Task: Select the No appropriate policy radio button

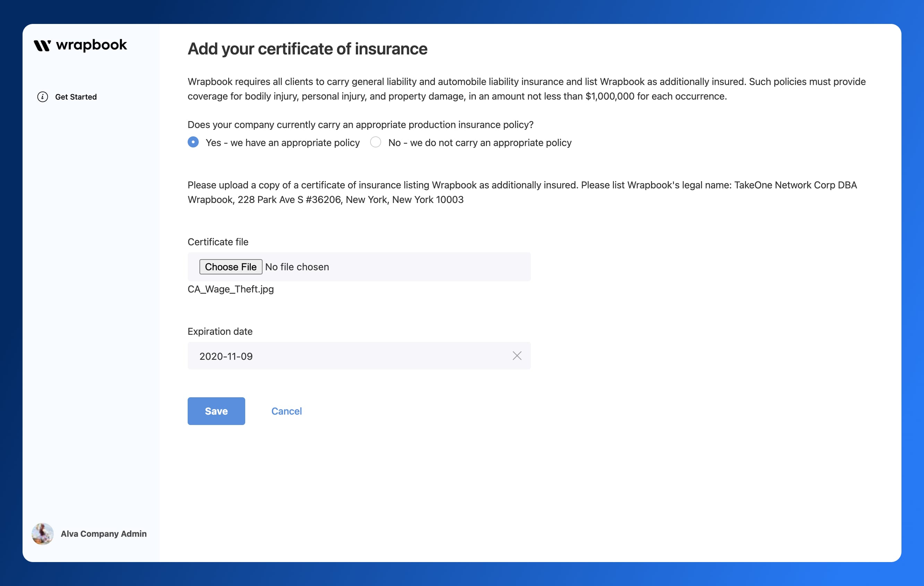Action: 375,142
